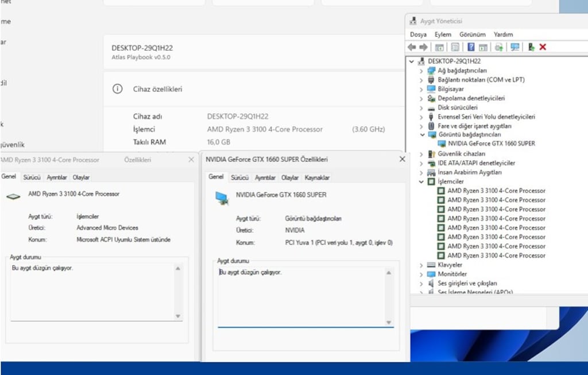588x375 pixels.
Task: Click the IDE ATA/ATAPI denetleyiciler icon
Action: [432, 163]
